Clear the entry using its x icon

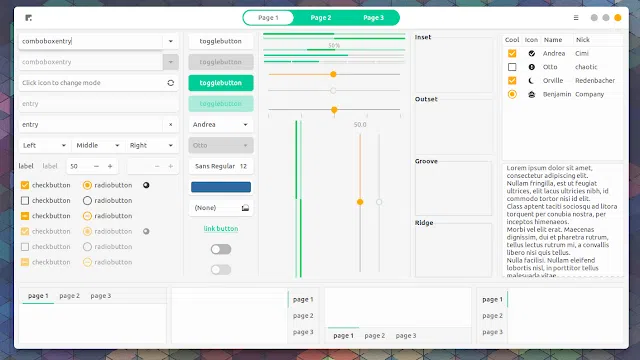[x=171, y=124]
